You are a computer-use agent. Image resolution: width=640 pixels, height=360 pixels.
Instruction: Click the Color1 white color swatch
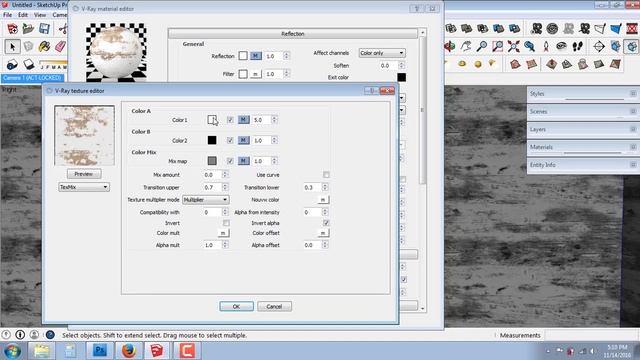[x=212, y=120]
